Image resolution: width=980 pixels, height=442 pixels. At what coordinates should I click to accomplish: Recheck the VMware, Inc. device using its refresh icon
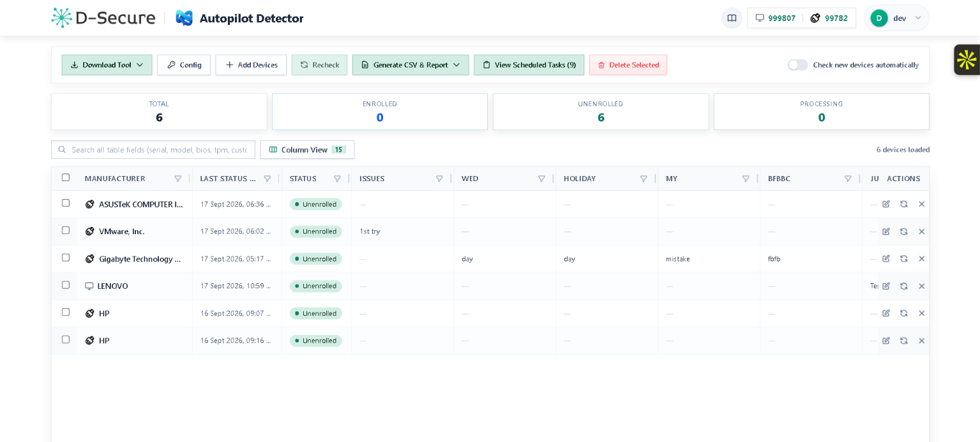coord(904,232)
